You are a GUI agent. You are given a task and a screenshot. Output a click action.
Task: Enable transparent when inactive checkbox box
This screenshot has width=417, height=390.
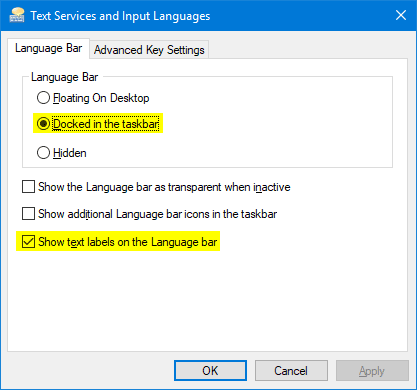(28, 187)
